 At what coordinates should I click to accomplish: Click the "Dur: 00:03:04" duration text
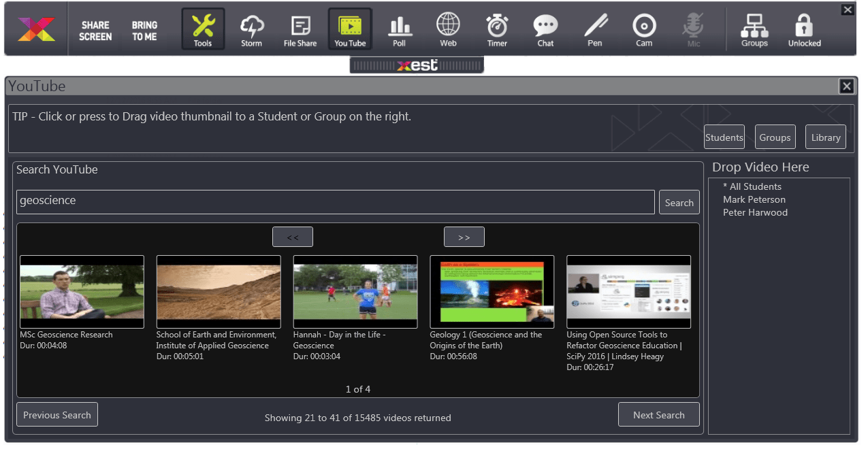click(317, 356)
